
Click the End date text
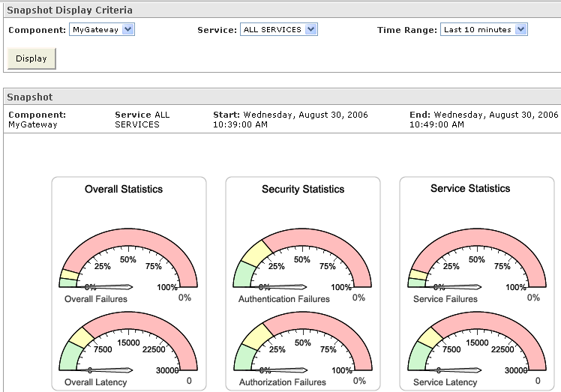484,119
